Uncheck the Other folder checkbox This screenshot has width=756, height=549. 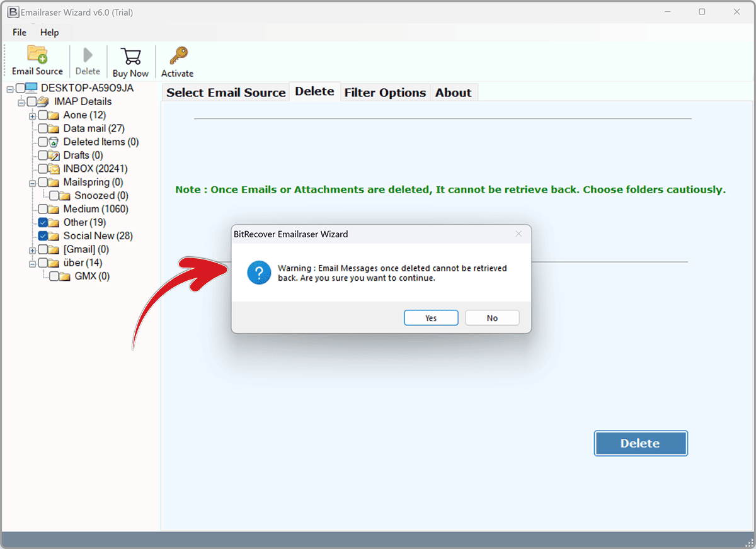point(43,222)
